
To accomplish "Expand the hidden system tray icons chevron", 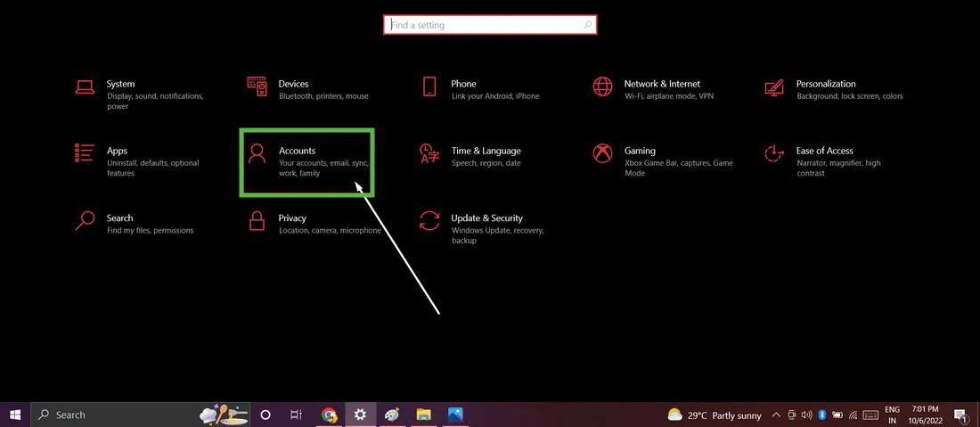I will coord(777,415).
